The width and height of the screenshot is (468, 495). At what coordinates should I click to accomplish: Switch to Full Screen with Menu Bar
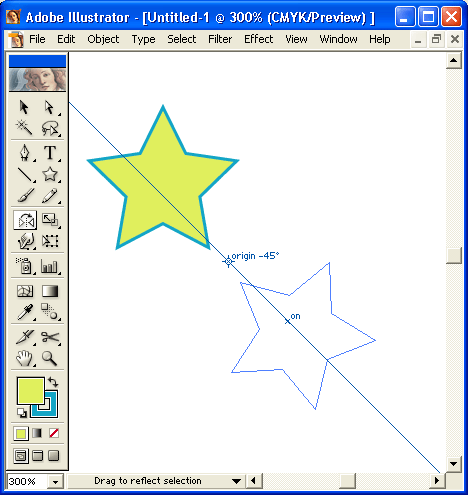tap(37, 456)
